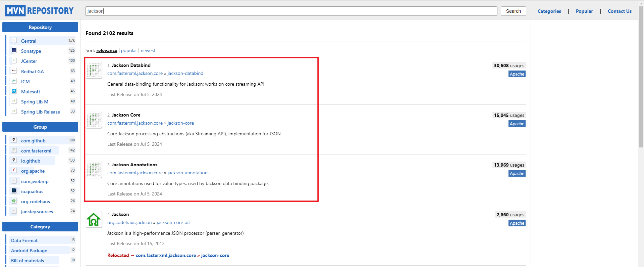Click the Apache license badge for Jackson Databind
The height and width of the screenshot is (267, 644).
pyautogui.click(x=517, y=74)
